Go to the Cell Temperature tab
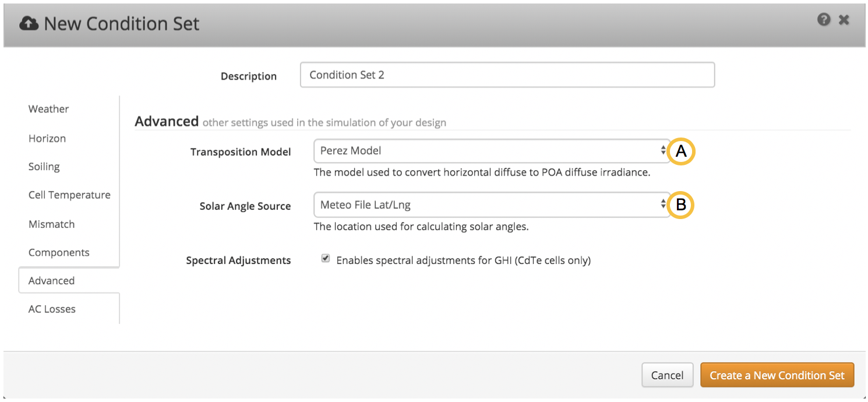The image size is (868, 402). (x=69, y=195)
